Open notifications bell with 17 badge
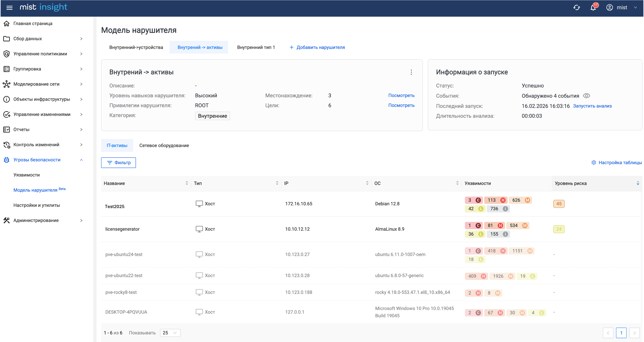The height and width of the screenshot is (342, 644). click(x=593, y=8)
